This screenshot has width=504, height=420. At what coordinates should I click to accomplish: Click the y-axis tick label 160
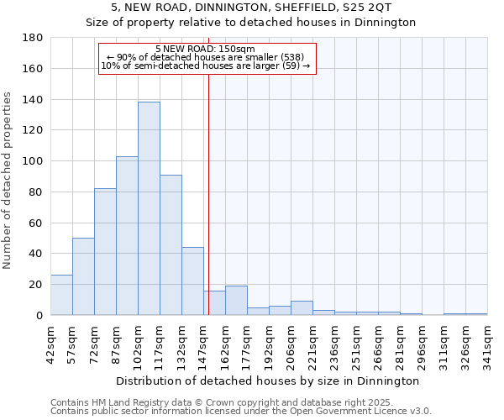pyautogui.click(x=33, y=68)
